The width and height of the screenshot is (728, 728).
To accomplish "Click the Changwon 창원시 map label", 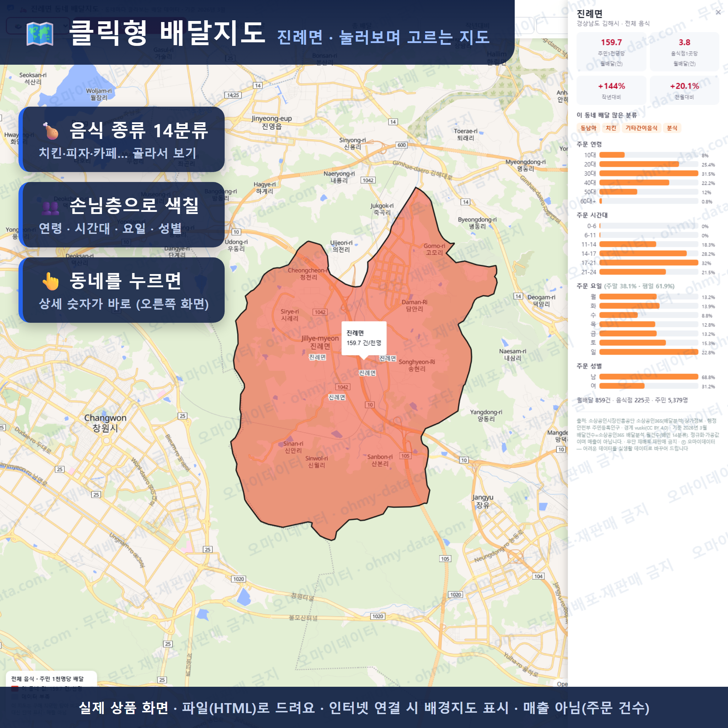I will (x=105, y=423).
